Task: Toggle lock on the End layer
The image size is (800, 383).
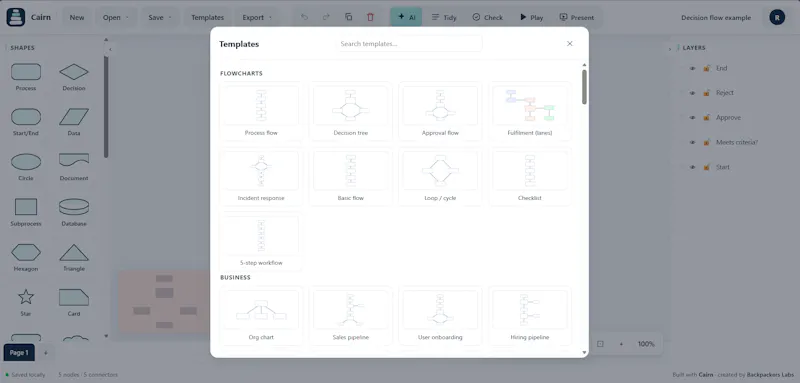Action: 707,68
